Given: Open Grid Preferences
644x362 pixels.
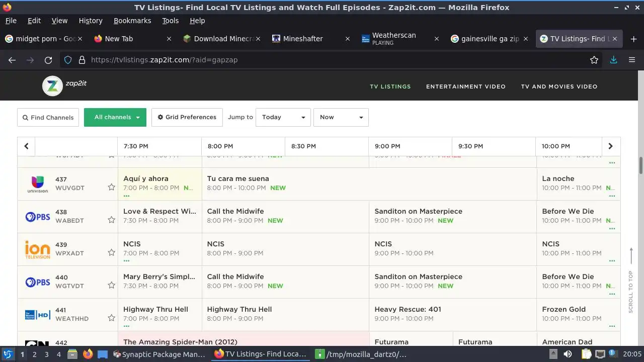Looking at the screenshot, I should pyautogui.click(x=187, y=117).
